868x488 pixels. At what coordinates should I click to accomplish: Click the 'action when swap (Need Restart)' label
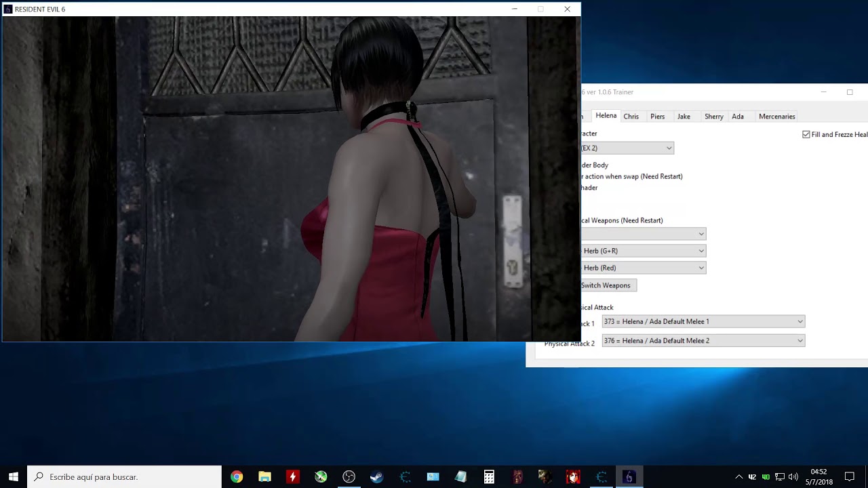[634, 176]
